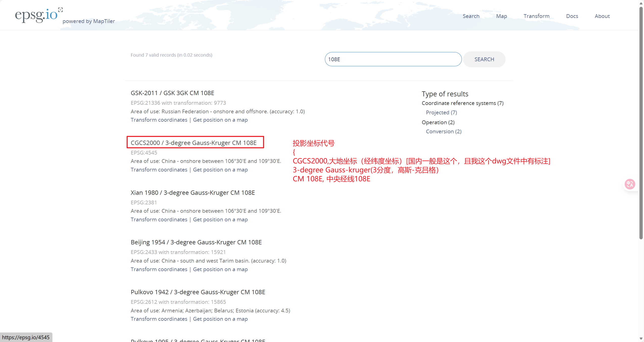
Task: Click the scrollbar up arrow
Action: (x=641, y=3)
